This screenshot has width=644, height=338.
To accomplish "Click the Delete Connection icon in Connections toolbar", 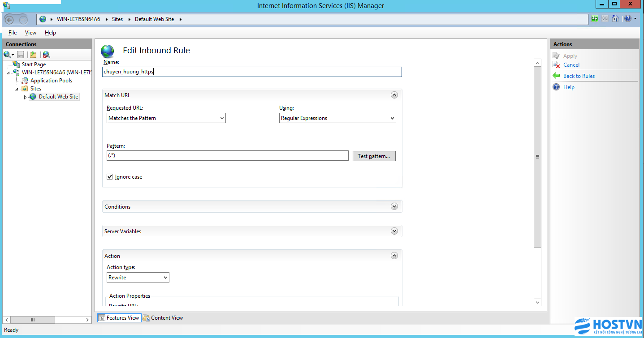I will 46,55.
